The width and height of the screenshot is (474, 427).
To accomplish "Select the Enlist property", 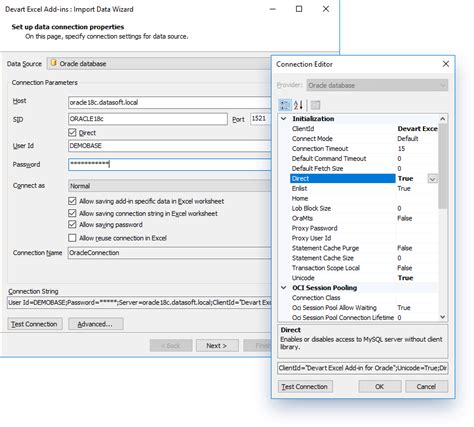I will [364, 188].
